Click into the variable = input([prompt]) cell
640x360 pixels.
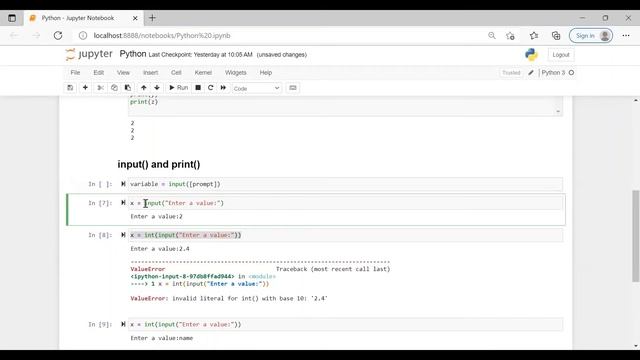(x=345, y=184)
